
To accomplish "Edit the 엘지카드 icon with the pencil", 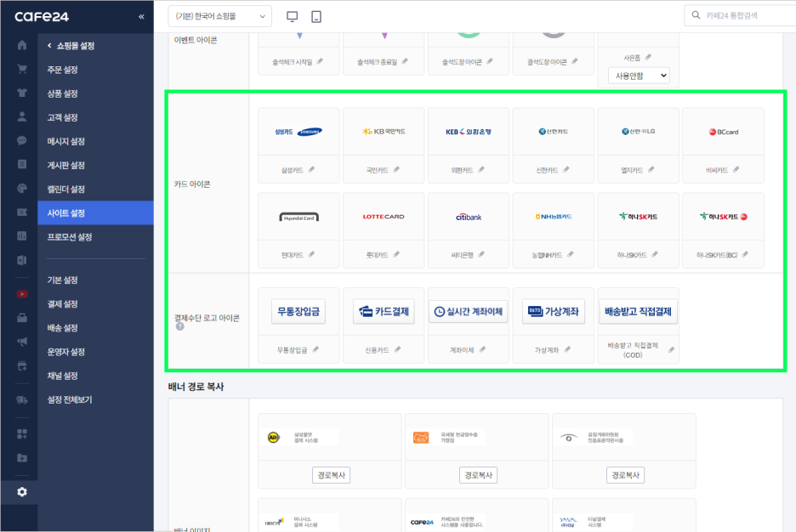I will pos(651,170).
